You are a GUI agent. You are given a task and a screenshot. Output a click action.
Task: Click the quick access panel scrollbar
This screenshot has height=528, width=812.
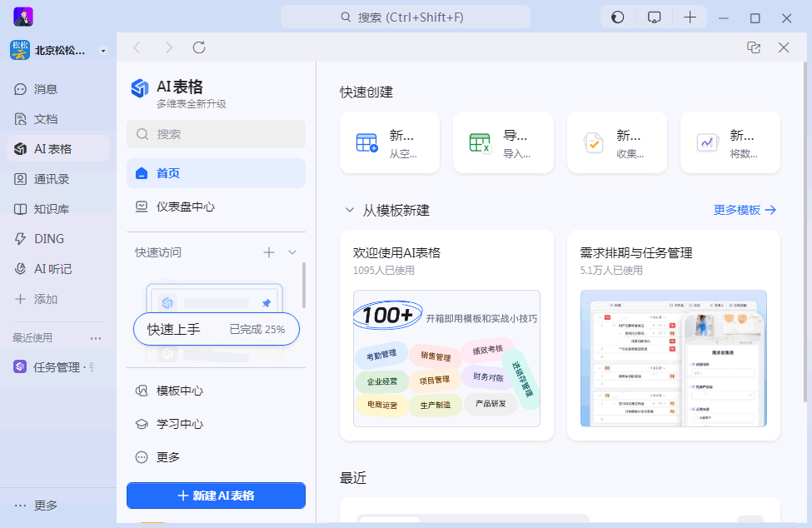point(303,285)
